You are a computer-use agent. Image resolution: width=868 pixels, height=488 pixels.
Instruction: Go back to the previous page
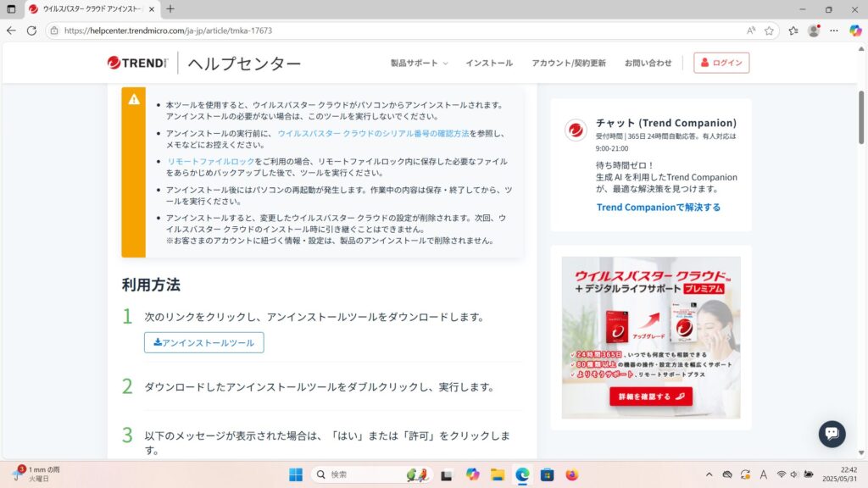point(11,30)
